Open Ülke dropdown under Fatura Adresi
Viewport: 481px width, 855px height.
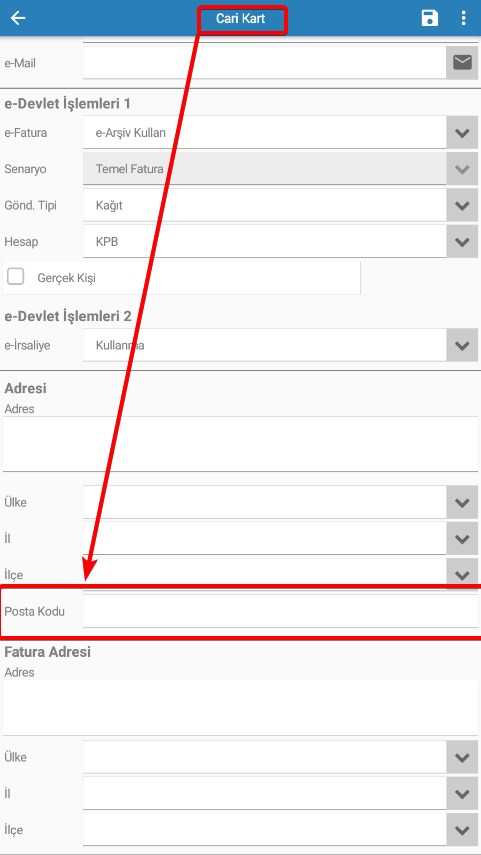coord(462,757)
